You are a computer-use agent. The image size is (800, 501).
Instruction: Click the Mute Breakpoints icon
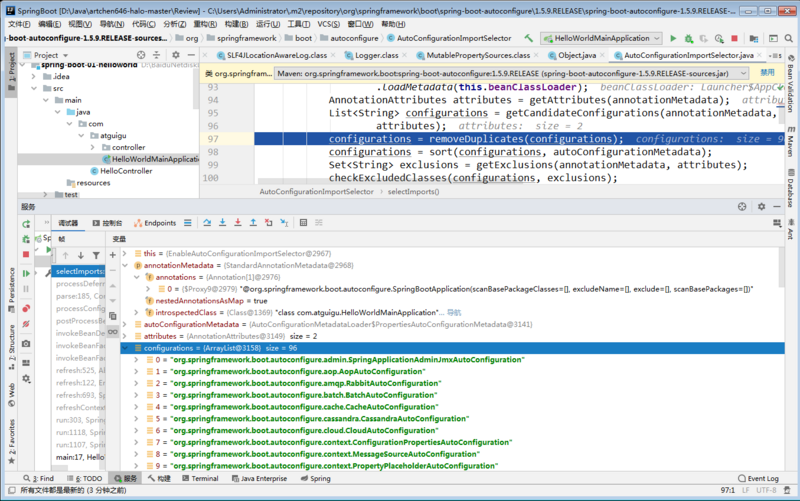coord(26,324)
